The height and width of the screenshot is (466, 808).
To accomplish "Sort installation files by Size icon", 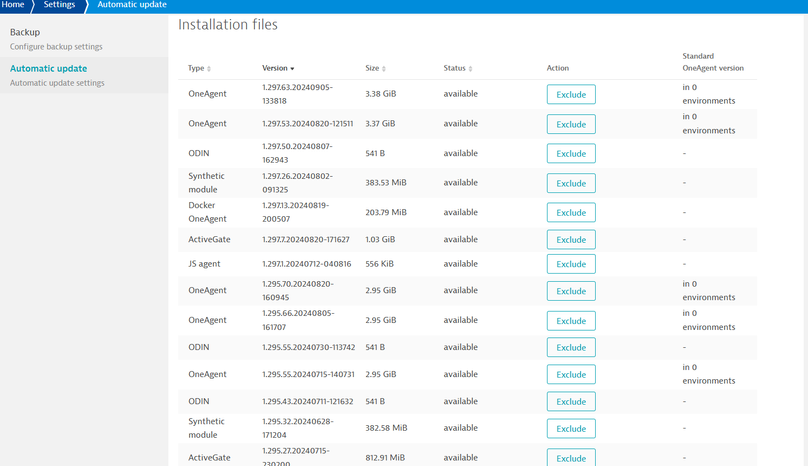I will pyautogui.click(x=384, y=68).
